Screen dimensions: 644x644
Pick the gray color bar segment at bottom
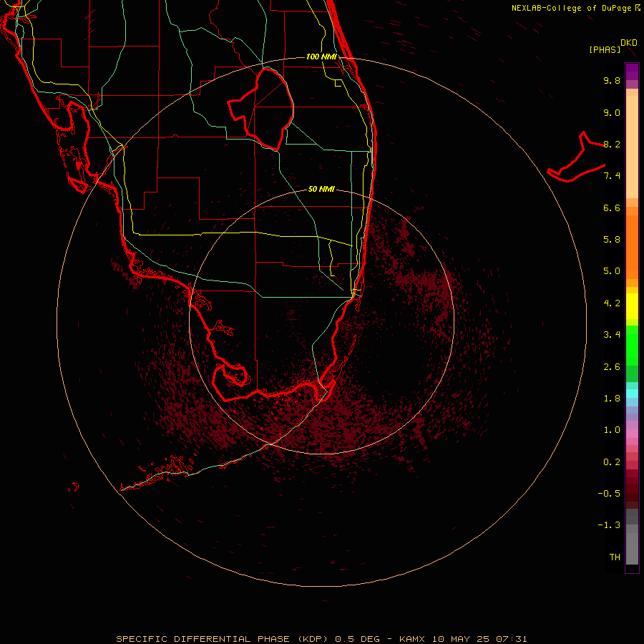tap(632, 548)
